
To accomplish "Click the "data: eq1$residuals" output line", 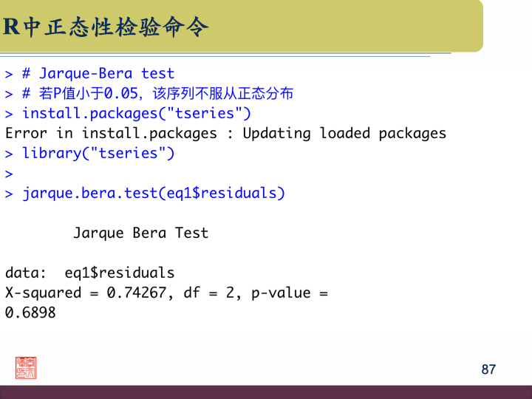I will coord(89,273).
